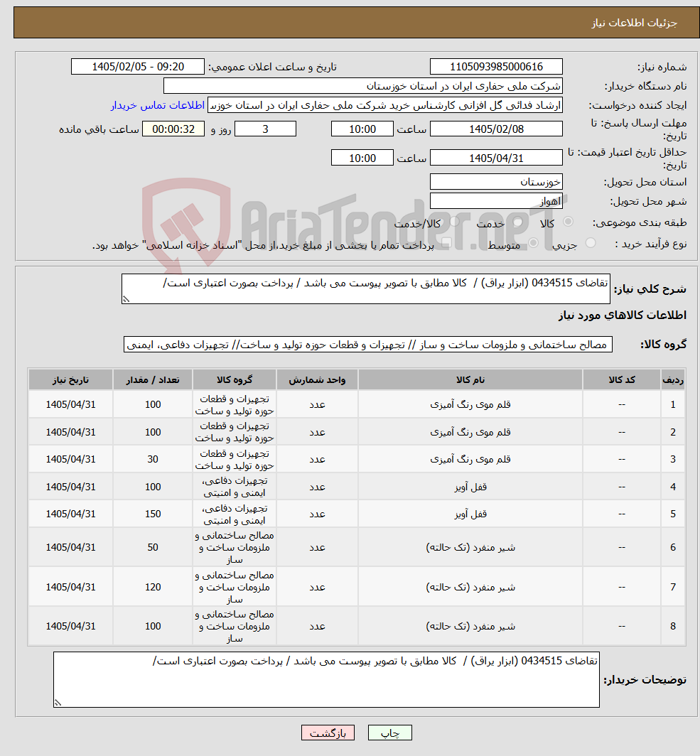Click قلم موی رنگ آمیزی in row 1
This screenshot has height=756, width=700.
470,404
